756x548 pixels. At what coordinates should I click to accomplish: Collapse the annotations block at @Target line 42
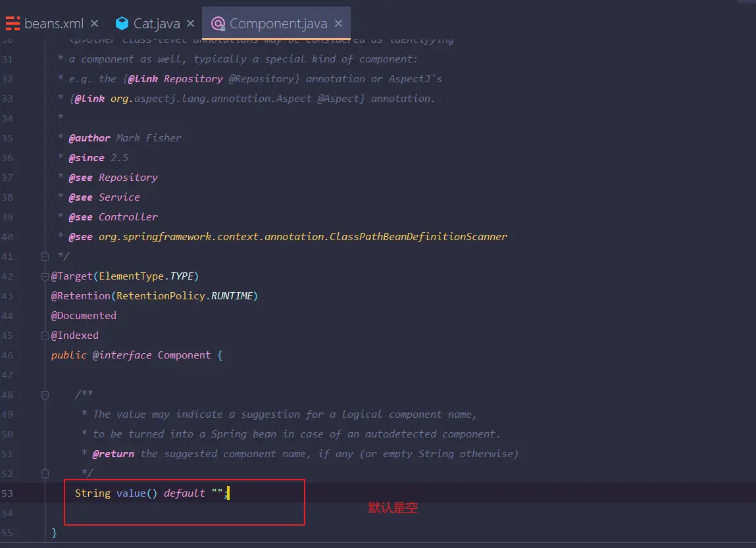tap(45, 276)
